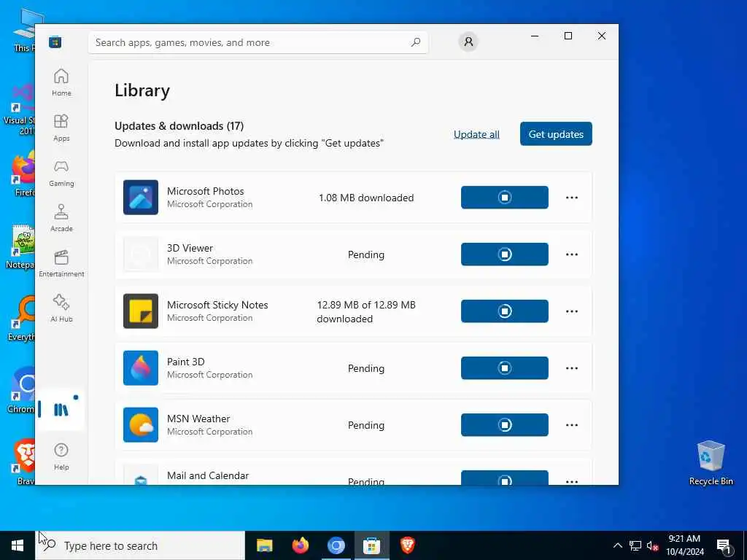Click the '1.08 MB downloaded' status text
The image size is (747, 560).
click(366, 198)
